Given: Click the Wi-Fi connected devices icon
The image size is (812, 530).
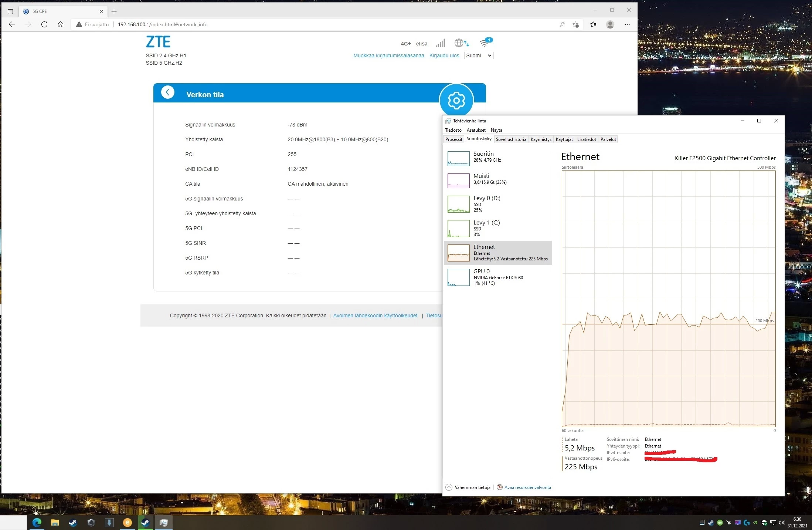Looking at the screenshot, I should point(485,43).
